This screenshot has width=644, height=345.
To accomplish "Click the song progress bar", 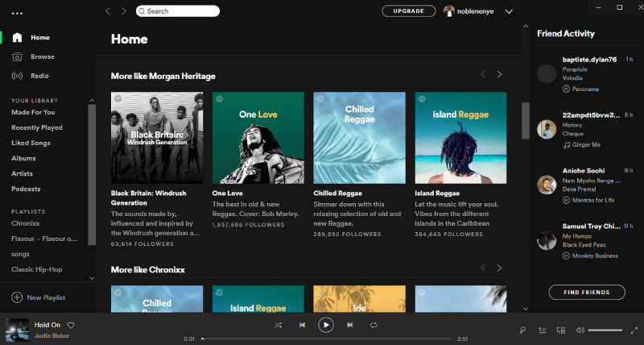I will click(x=326, y=339).
